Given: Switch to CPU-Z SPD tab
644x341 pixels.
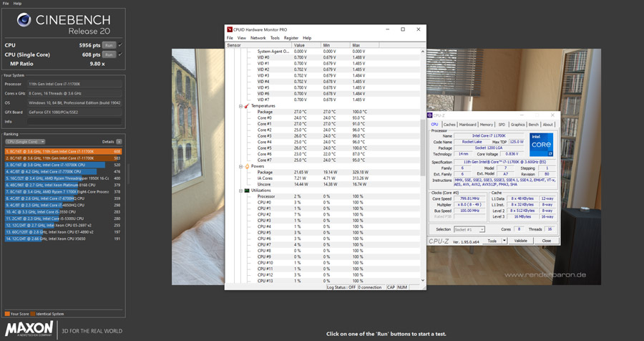Looking at the screenshot, I should coord(502,125).
